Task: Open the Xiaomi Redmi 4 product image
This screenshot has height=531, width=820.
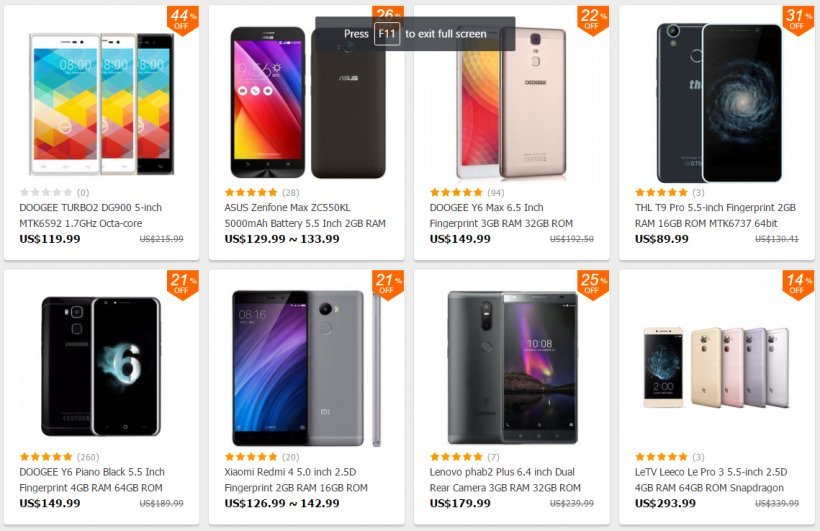Action: 306,368
